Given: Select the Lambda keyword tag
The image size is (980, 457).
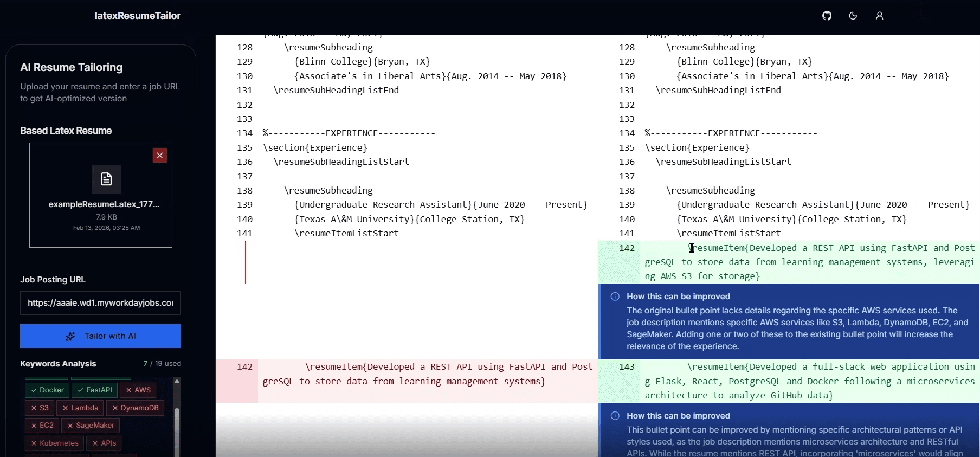Looking at the screenshot, I should point(80,408).
